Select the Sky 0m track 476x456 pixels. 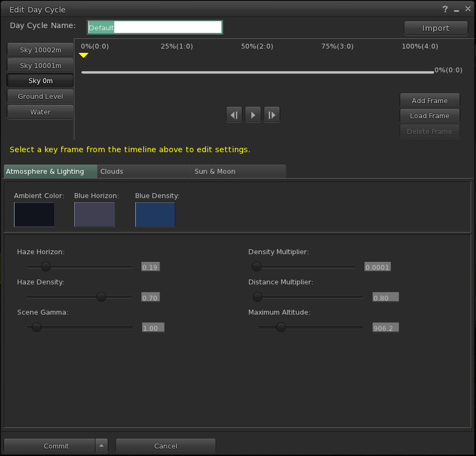(x=40, y=81)
